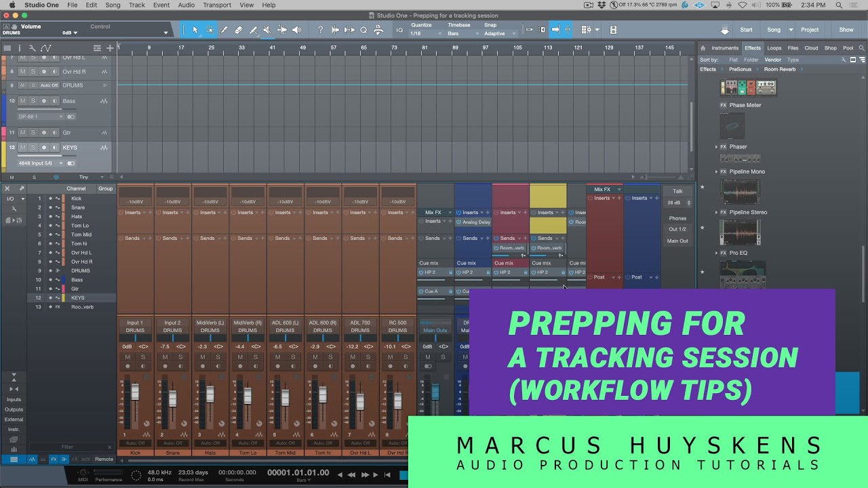Expand the Phaser effect presets
The image size is (868, 488).
click(x=716, y=147)
